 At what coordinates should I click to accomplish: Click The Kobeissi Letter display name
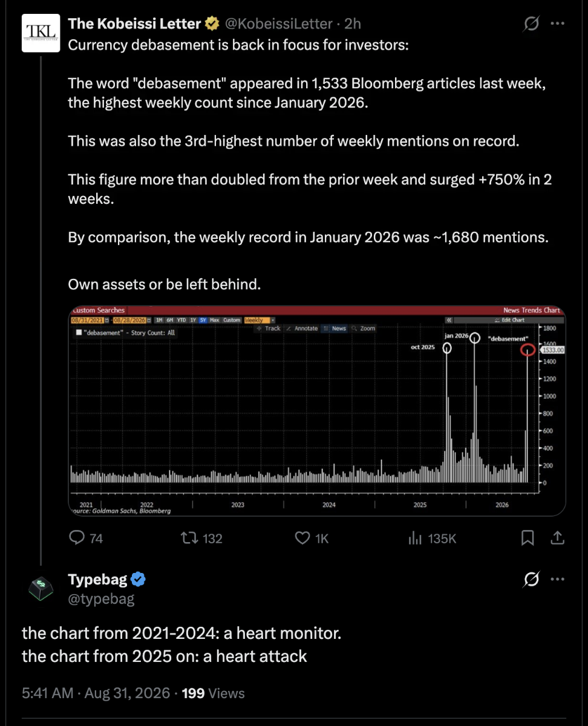tap(134, 24)
